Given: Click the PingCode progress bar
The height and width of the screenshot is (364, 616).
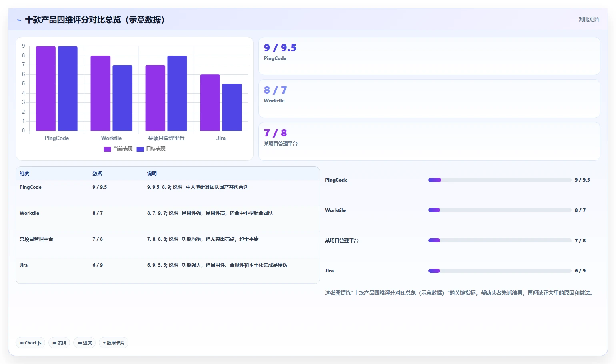Looking at the screenshot, I should tap(500, 180).
